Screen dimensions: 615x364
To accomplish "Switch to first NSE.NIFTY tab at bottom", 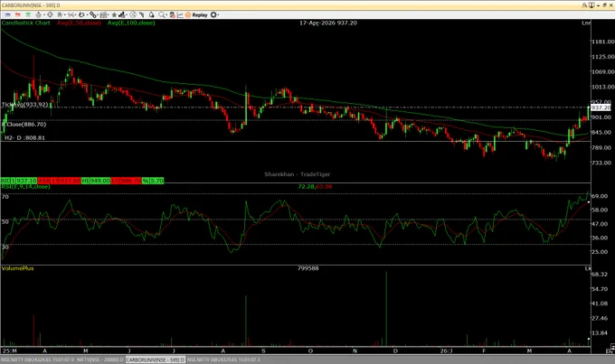I will coord(38,359).
